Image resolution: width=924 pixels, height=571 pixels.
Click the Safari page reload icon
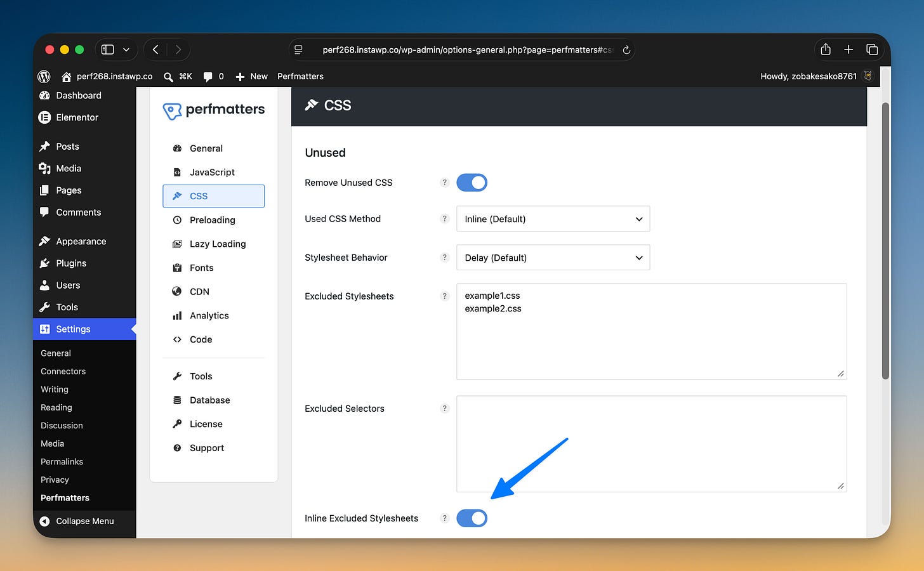coord(626,49)
